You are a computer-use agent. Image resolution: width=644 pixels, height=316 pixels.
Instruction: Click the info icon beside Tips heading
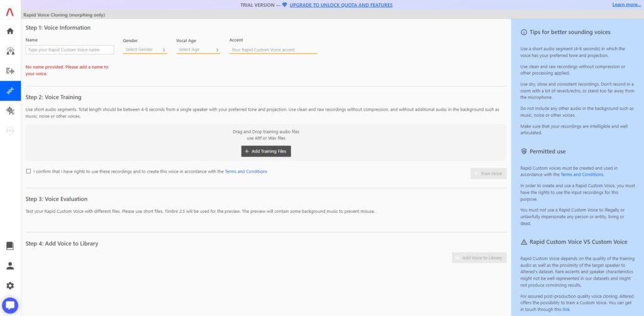pos(524,32)
